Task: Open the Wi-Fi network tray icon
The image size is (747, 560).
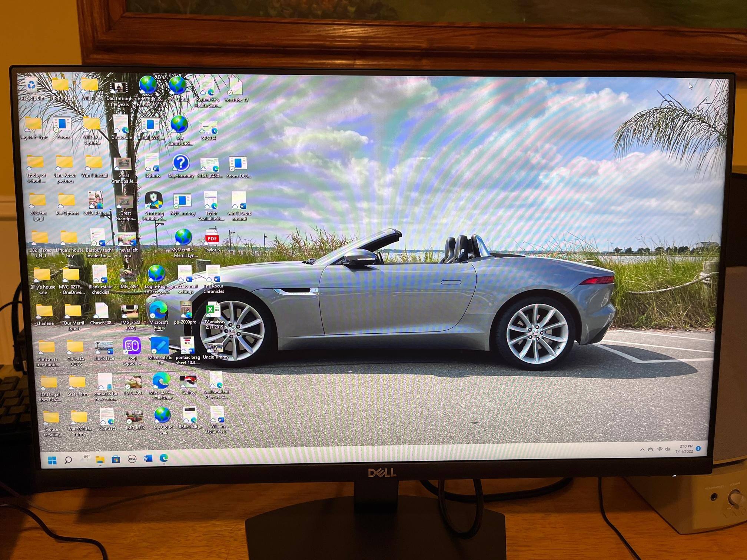Action: [660, 449]
